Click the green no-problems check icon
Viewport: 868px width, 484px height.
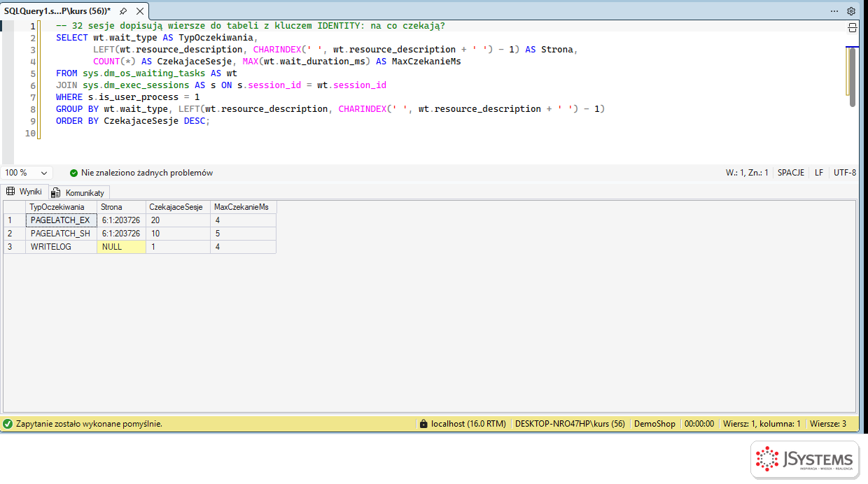pyautogui.click(x=74, y=173)
